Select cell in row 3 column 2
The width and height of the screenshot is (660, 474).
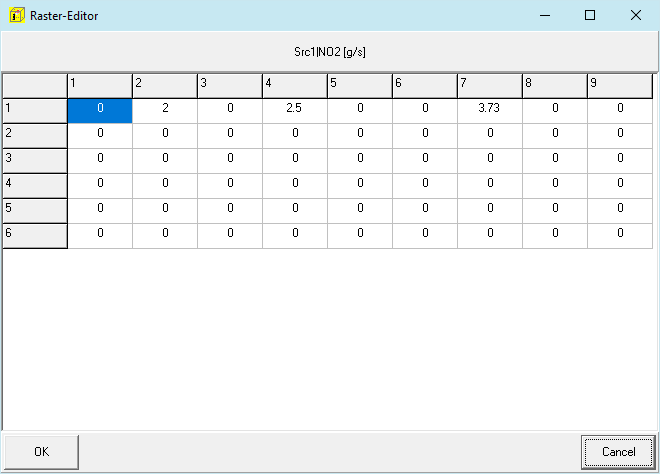click(165, 161)
